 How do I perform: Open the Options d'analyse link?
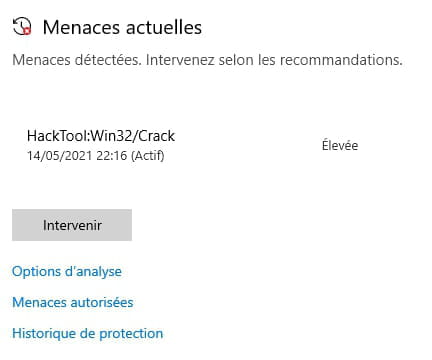coord(67,272)
